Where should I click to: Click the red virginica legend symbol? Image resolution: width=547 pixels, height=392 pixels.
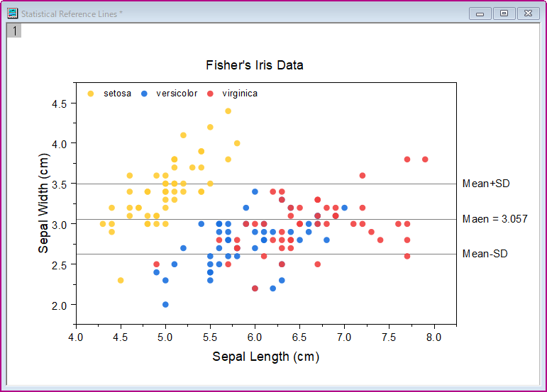pyautogui.click(x=210, y=94)
